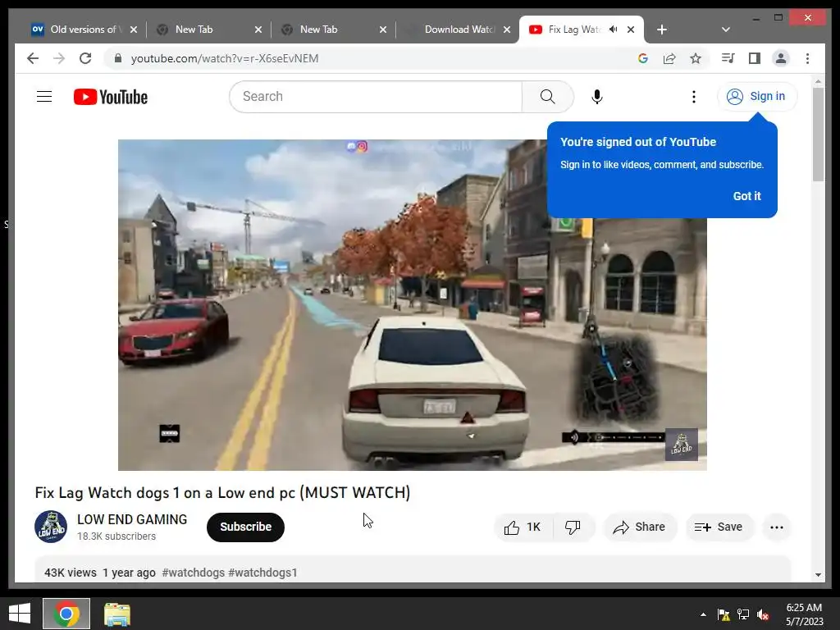Image resolution: width=840 pixels, height=630 pixels.
Task: Start voice search with the microphone
Action: pyautogui.click(x=597, y=97)
